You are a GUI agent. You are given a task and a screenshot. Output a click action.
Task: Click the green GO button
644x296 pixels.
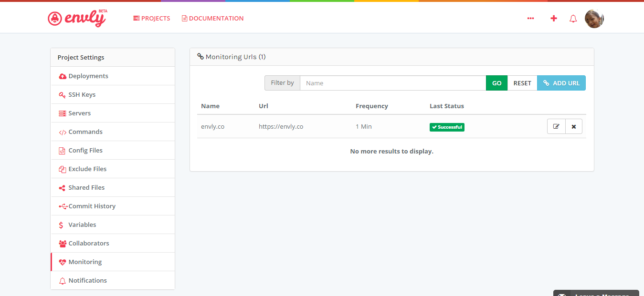click(x=496, y=83)
